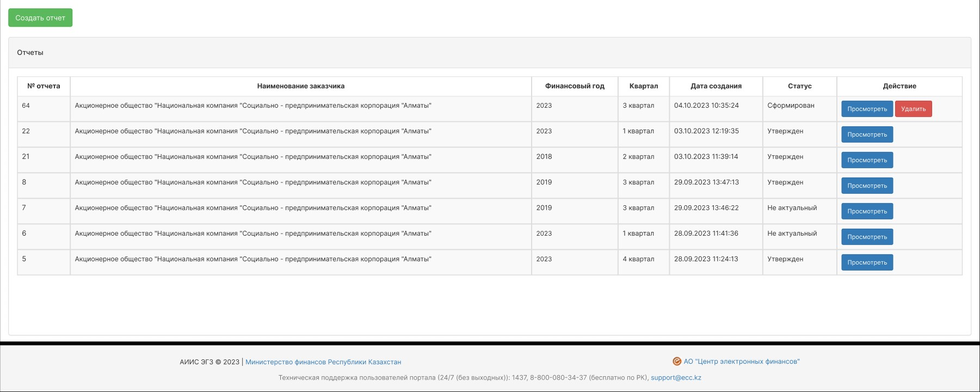
Task: Select creation date 28.09.2023 11:24:13
Action: [706, 259]
